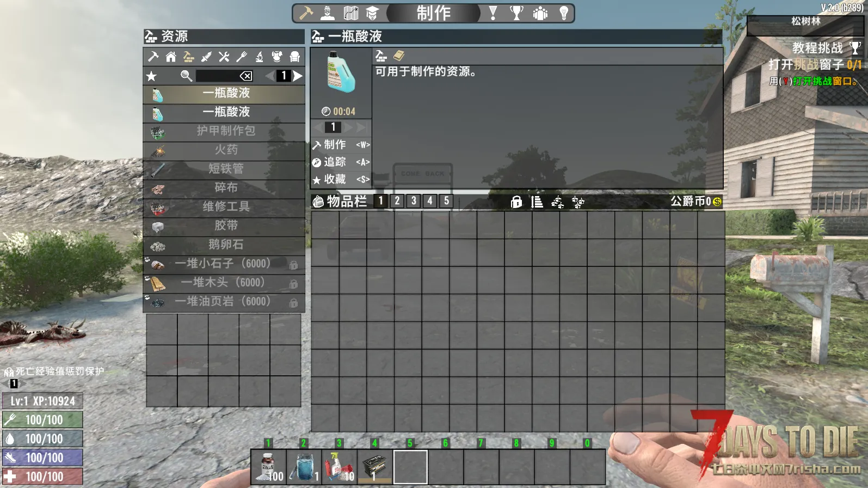This screenshot has height=488, width=868.
Task: Select the 火药 recipe
Action: [x=224, y=151]
